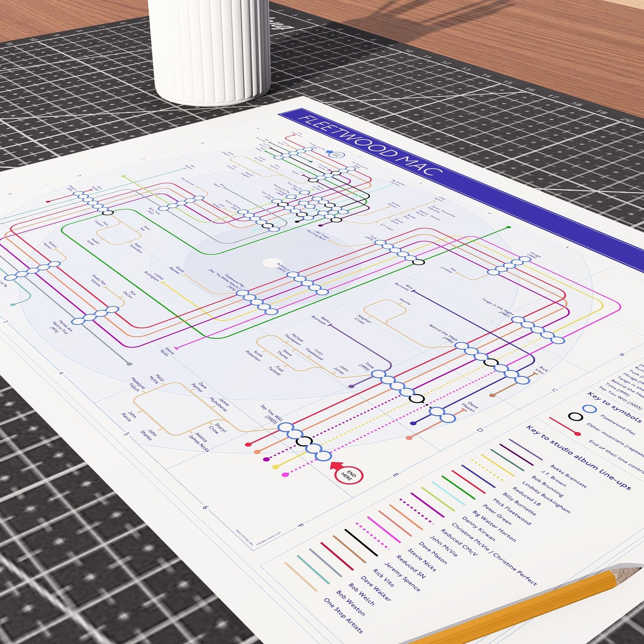Click the 'Jamie Muhoberac' musician label
Image resolution: width=644 pixels, height=644 pixels.
point(219,404)
